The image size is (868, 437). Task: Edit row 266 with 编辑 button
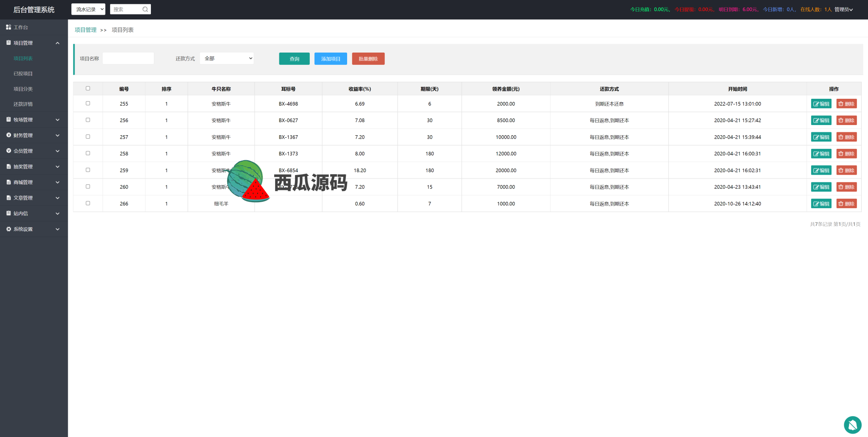coord(821,203)
